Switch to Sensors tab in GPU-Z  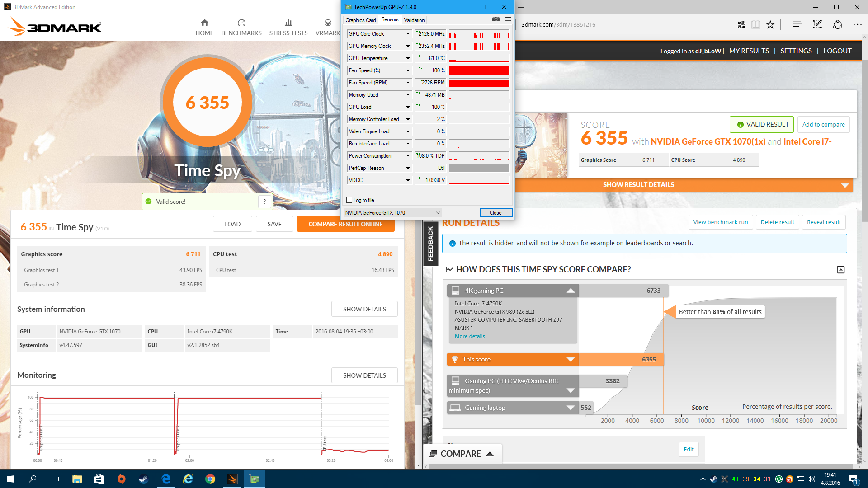coord(390,20)
